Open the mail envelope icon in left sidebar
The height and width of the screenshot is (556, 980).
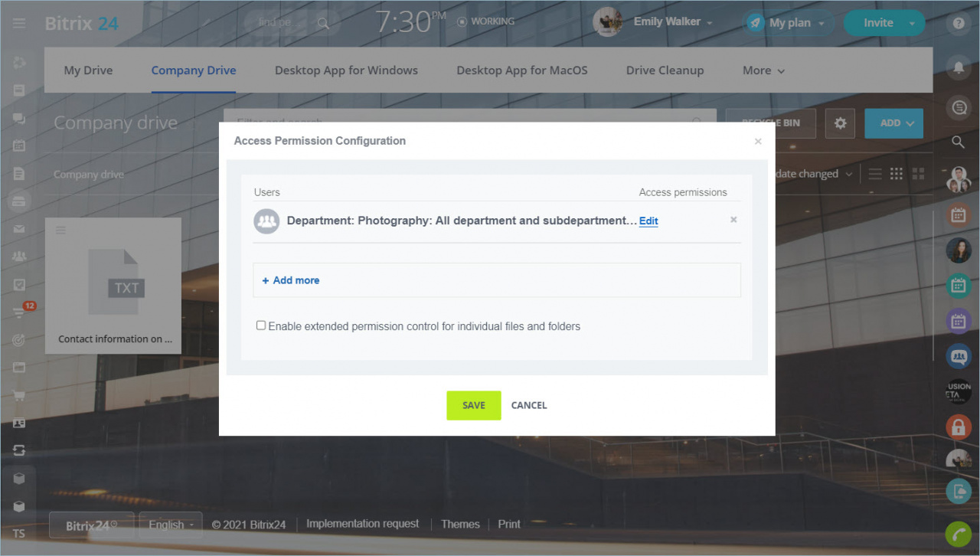pyautogui.click(x=19, y=229)
